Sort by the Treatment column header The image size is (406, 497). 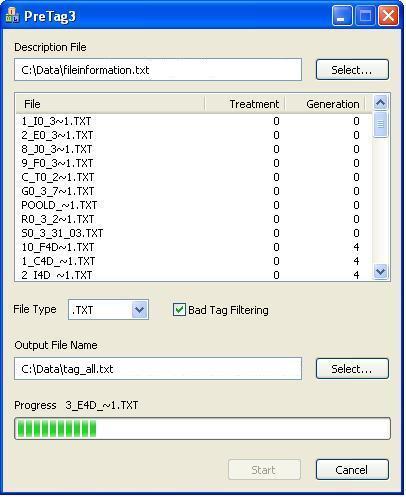[245, 104]
